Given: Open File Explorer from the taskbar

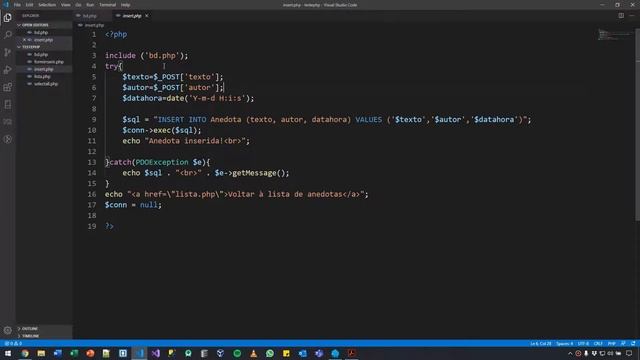Looking at the screenshot, I should [41, 353].
